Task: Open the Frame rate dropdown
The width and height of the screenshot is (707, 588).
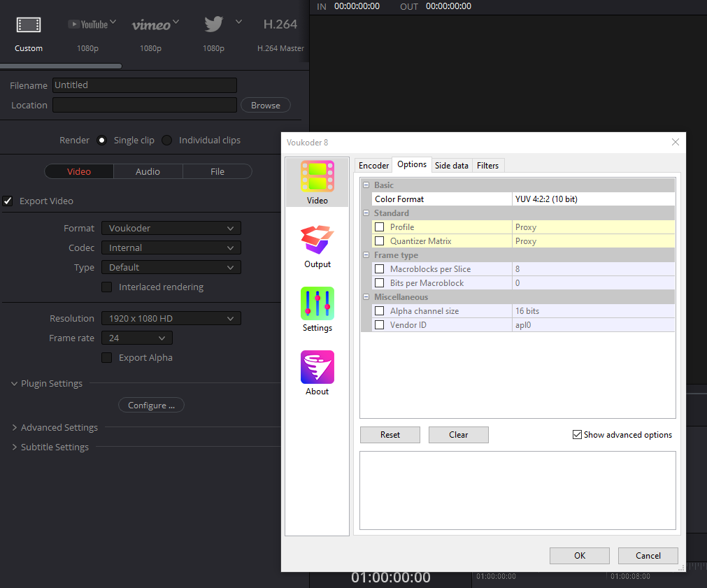Action: 137,338
